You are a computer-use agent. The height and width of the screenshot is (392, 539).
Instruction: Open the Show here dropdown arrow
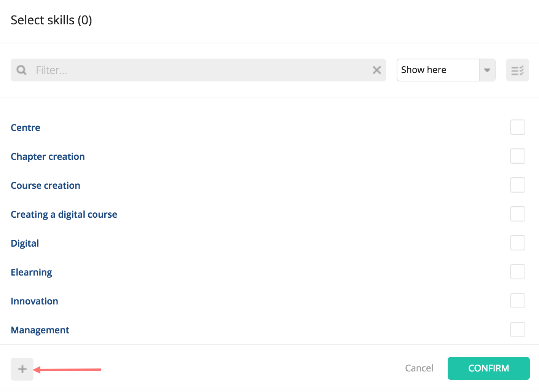pos(487,70)
